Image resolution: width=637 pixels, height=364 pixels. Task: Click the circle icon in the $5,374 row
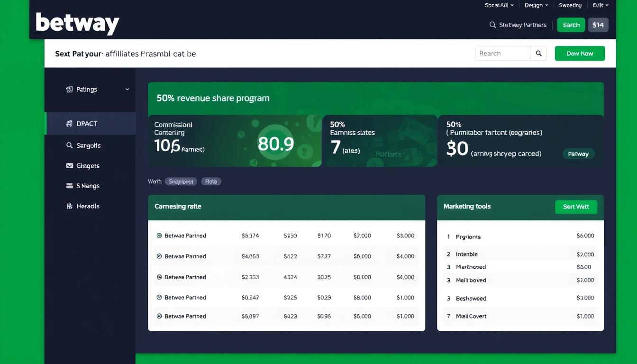click(x=159, y=236)
